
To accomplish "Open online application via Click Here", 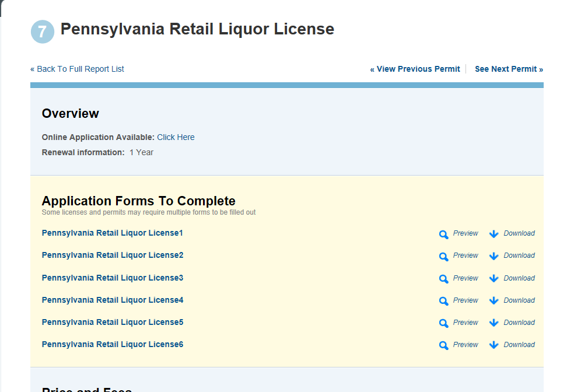I will click(x=176, y=137).
